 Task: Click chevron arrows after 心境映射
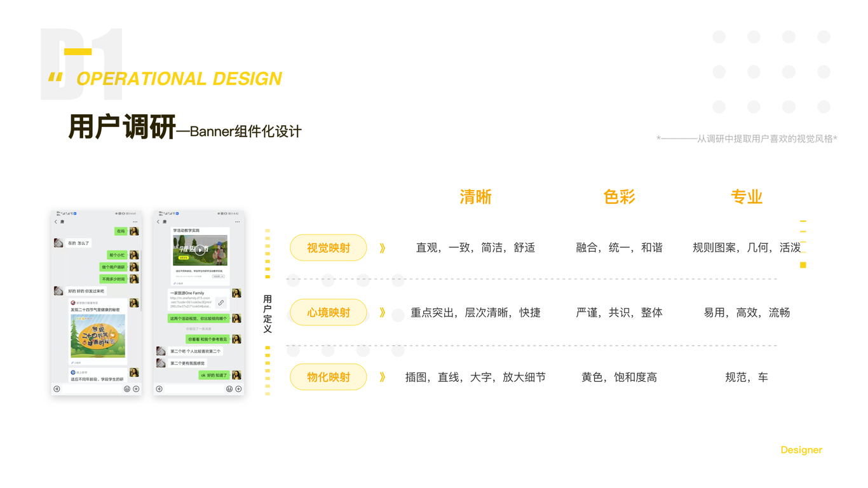383,313
